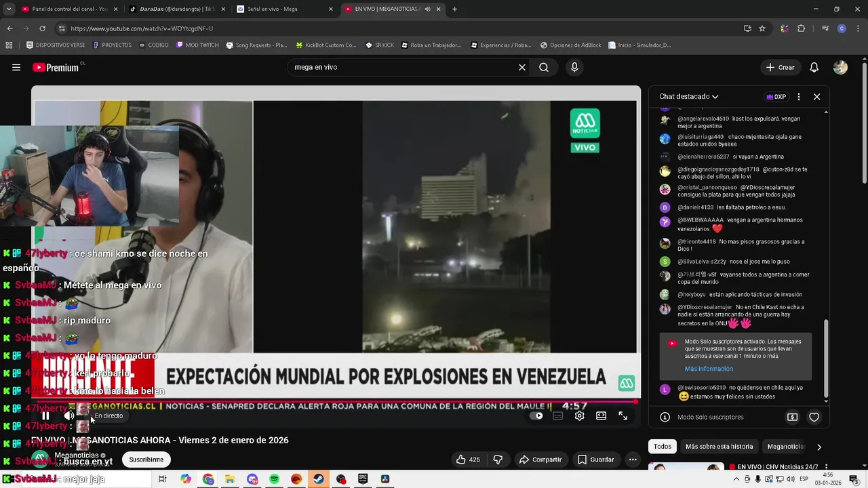The height and width of the screenshot is (488, 868).
Task: Click the subscribers-only mode info icon
Action: tap(665, 417)
